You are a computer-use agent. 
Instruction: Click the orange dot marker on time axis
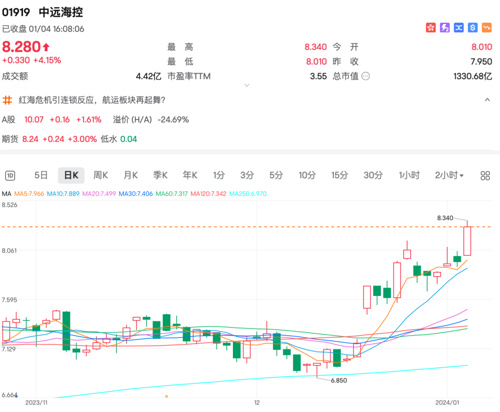pos(166,396)
